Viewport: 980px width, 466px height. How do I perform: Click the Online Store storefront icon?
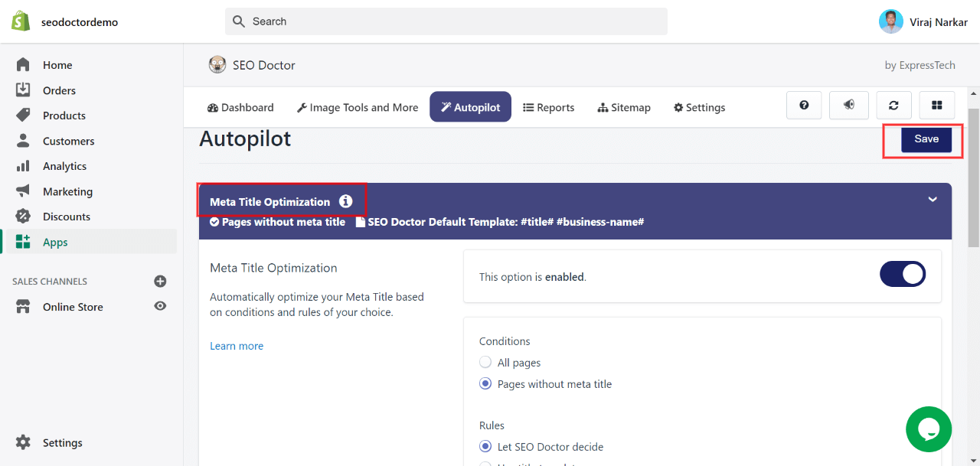[23, 307]
